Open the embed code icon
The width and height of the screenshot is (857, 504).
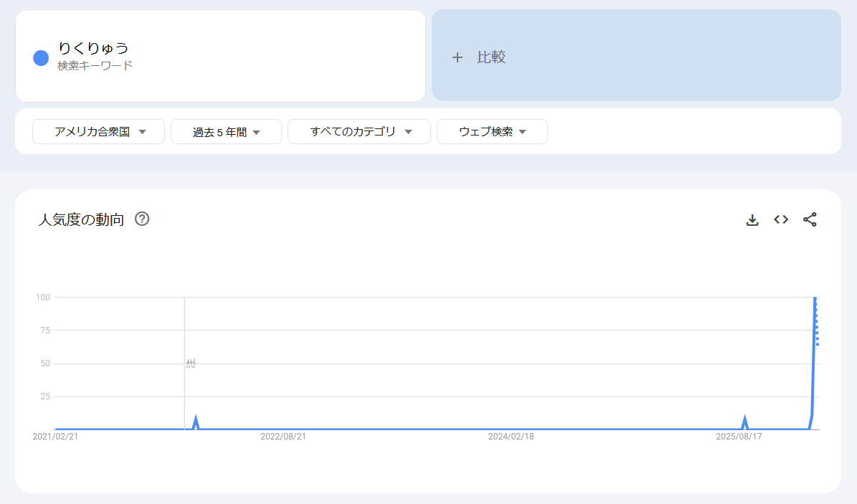(781, 220)
